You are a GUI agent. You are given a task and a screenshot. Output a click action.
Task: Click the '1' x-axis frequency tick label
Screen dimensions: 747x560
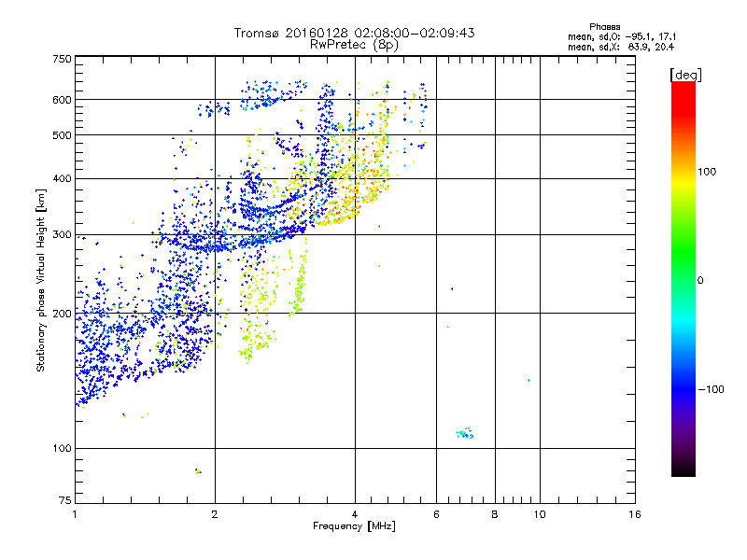pos(75,514)
